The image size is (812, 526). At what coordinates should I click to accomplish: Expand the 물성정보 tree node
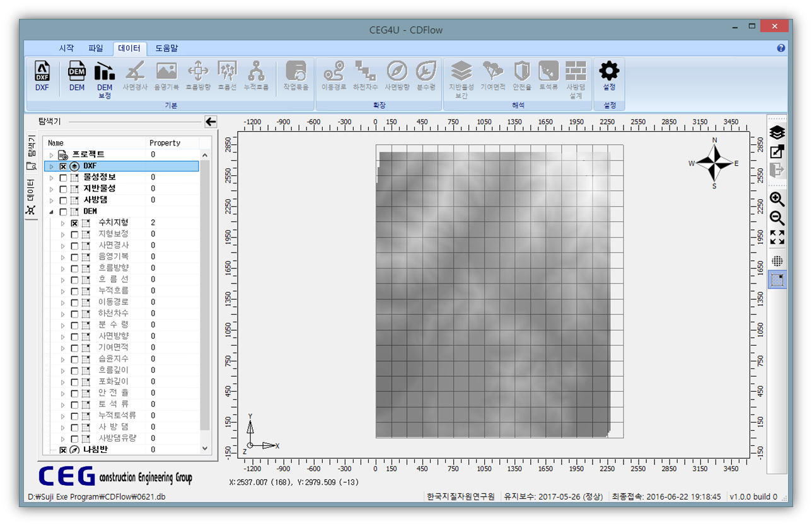[x=52, y=178]
